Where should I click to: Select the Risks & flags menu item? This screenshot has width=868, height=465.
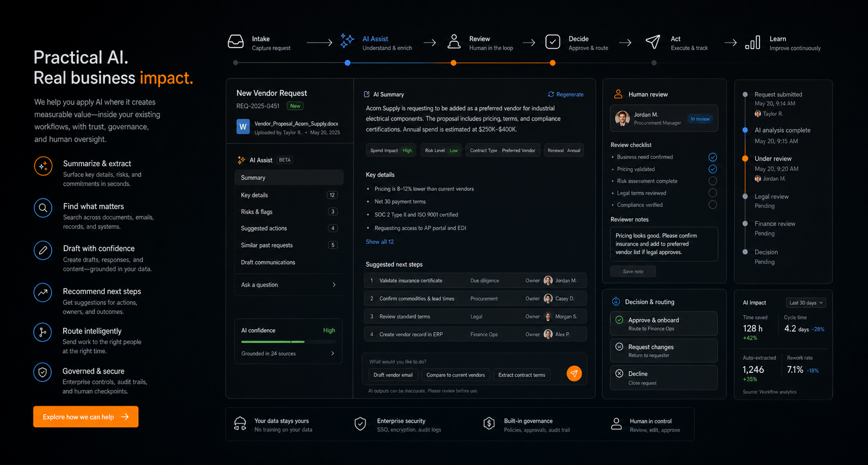(x=289, y=212)
